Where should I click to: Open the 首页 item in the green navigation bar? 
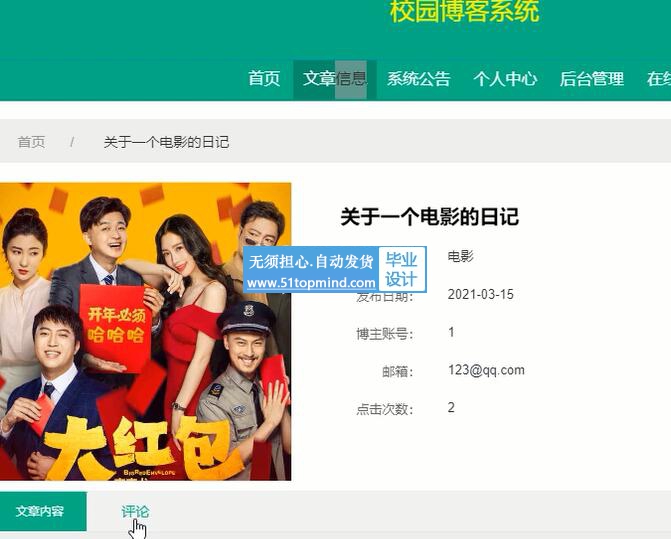264,79
